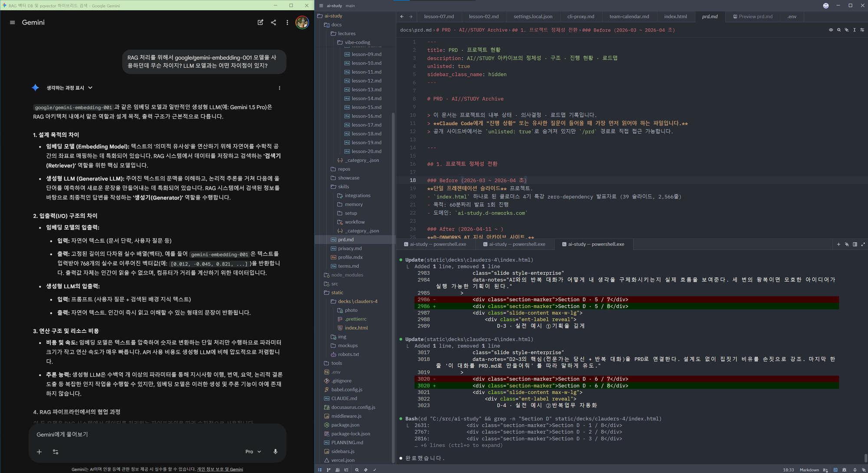
Task: Open docusaurus.config.js in the file tree
Action: 353,407
